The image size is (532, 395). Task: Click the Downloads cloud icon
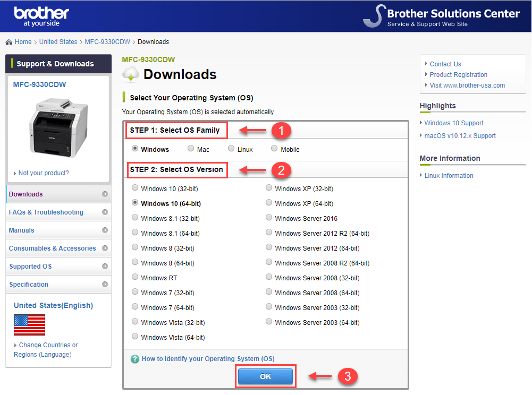pos(131,75)
